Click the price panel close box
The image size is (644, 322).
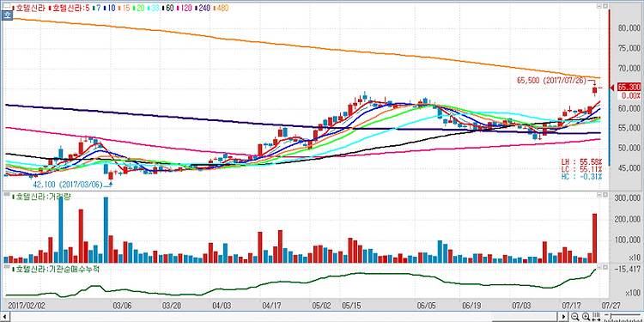pos(605,6)
